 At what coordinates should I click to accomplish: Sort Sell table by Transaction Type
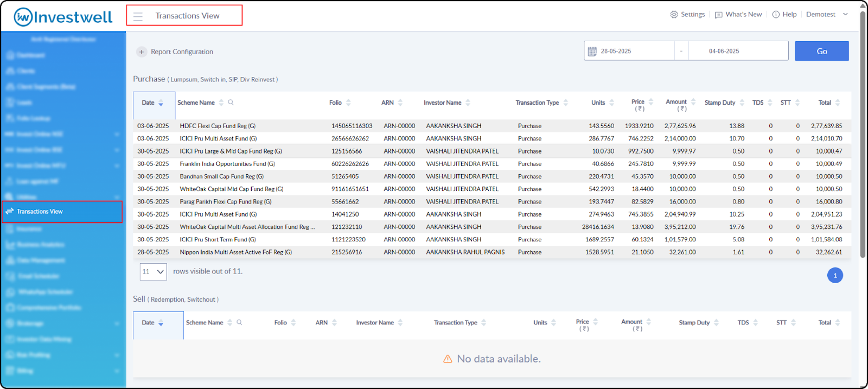(x=483, y=322)
